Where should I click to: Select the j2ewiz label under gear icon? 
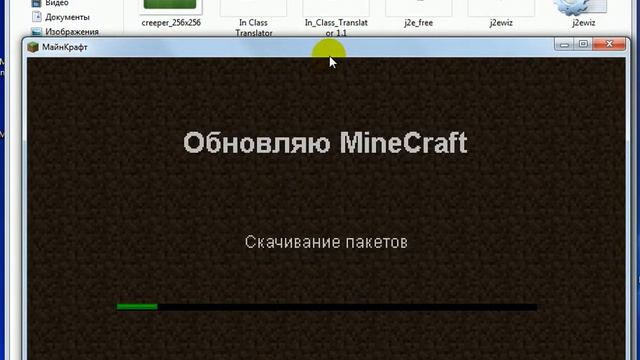[x=584, y=23]
